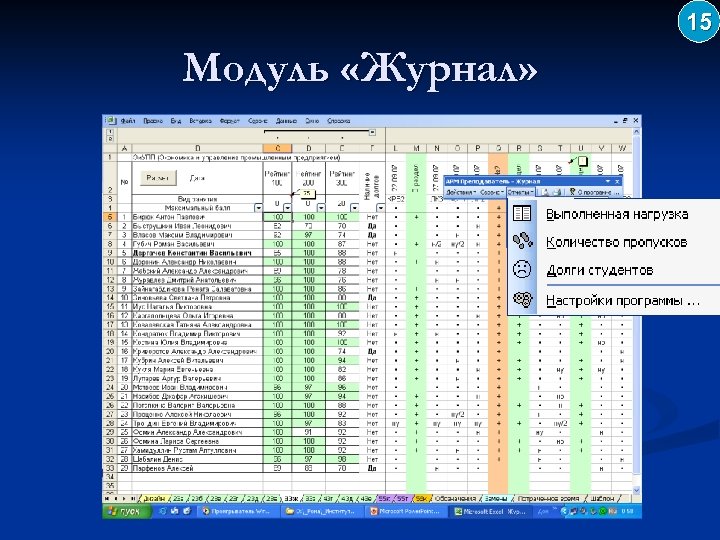
Task: Close the Отчеты dropdown in Журнал toolbar
Action: click(x=521, y=192)
